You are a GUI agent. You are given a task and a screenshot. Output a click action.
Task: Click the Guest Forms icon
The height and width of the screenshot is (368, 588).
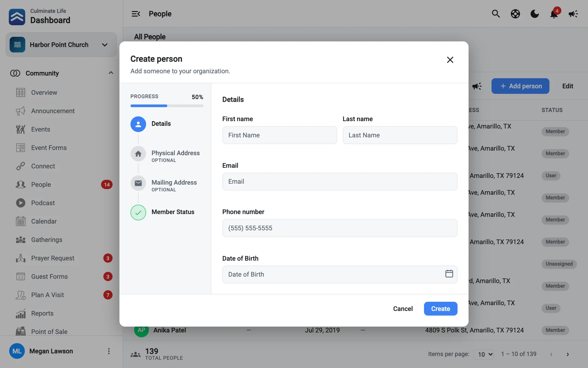pos(21,277)
